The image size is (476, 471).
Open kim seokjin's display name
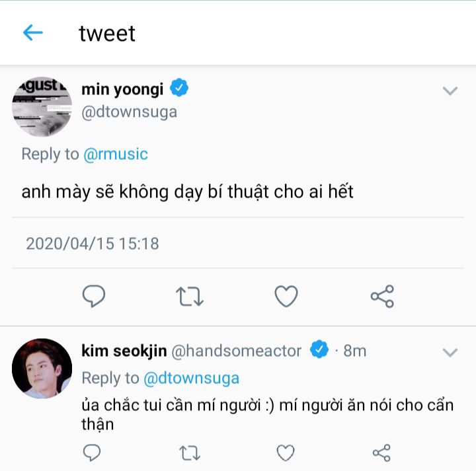[x=124, y=351]
